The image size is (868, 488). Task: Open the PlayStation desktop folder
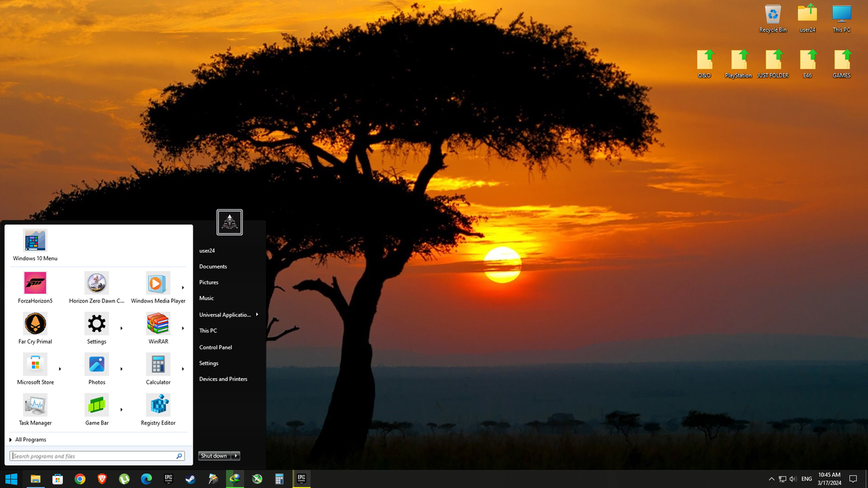tap(738, 64)
